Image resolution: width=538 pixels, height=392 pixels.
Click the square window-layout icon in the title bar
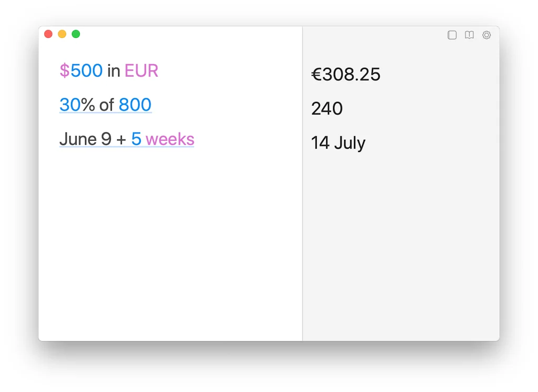(452, 35)
